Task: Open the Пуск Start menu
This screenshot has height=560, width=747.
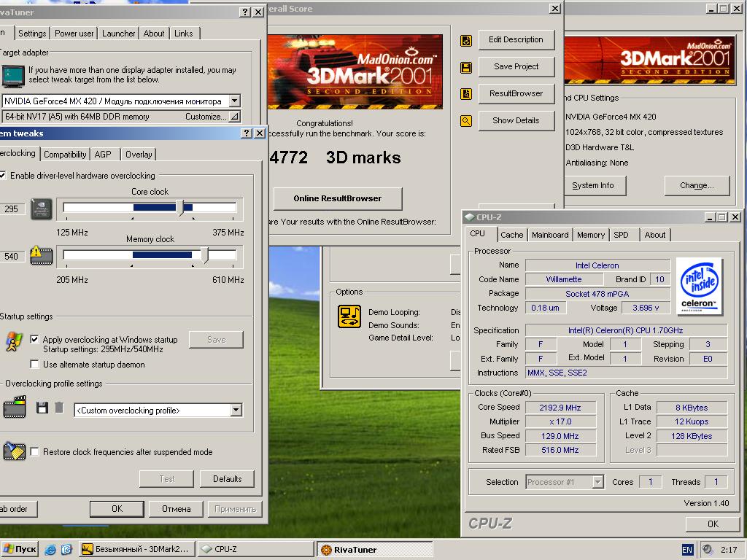Action: pos(20,549)
